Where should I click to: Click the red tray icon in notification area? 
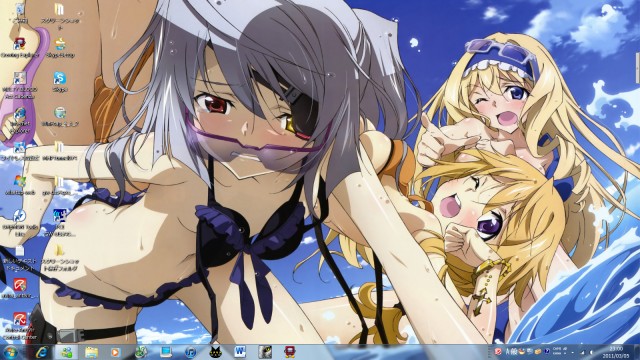498,351
